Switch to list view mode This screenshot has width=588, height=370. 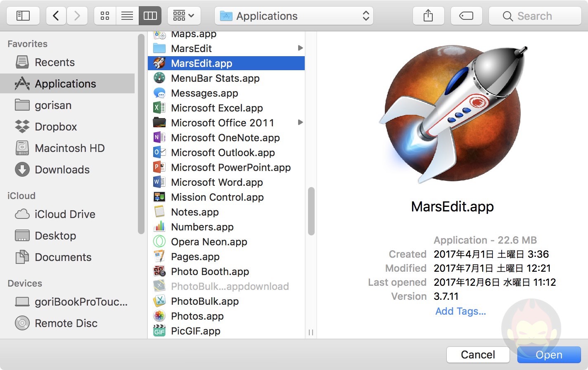point(127,15)
